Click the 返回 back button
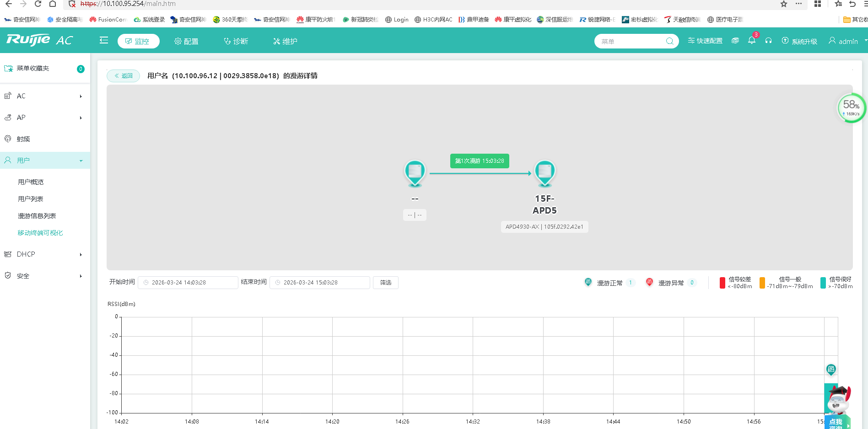The width and height of the screenshot is (868, 429). pos(124,76)
